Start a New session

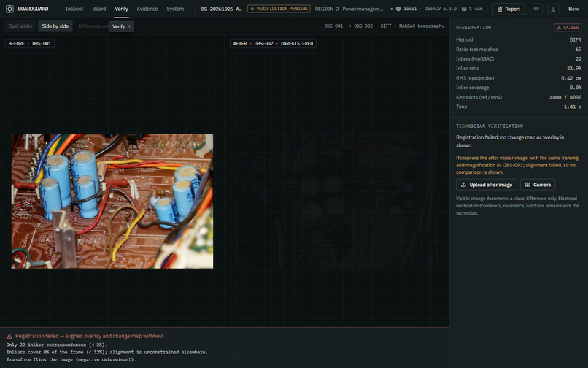[573, 9]
